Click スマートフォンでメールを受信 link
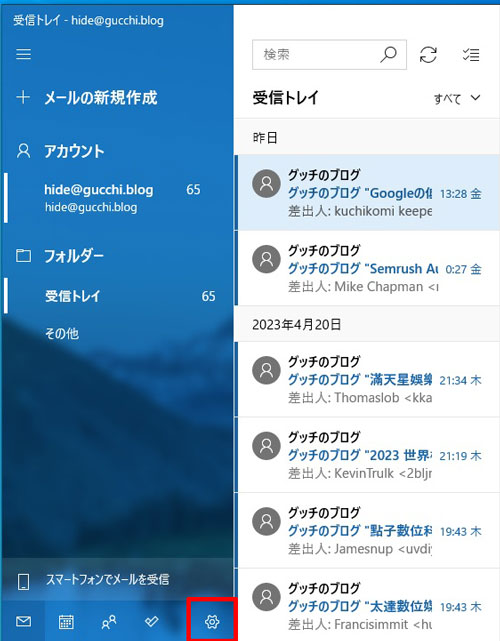Screen dimensions: 500x641 [107, 580]
